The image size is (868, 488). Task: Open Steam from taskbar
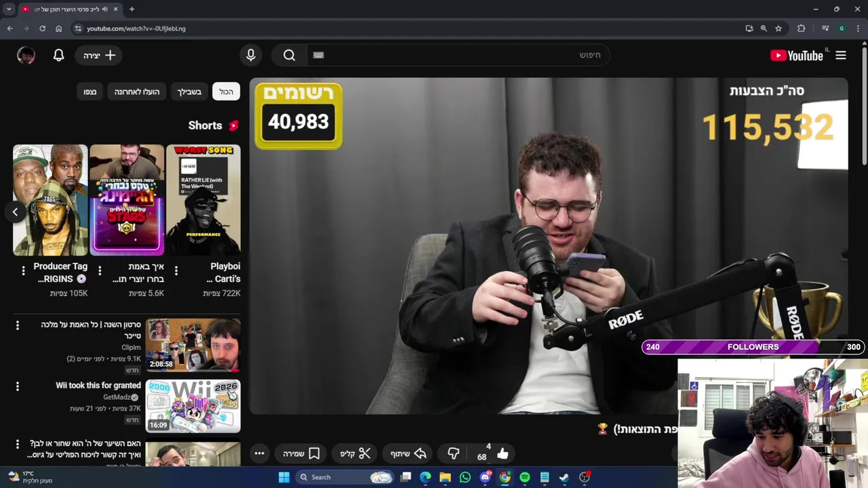pyautogui.click(x=564, y=477)
